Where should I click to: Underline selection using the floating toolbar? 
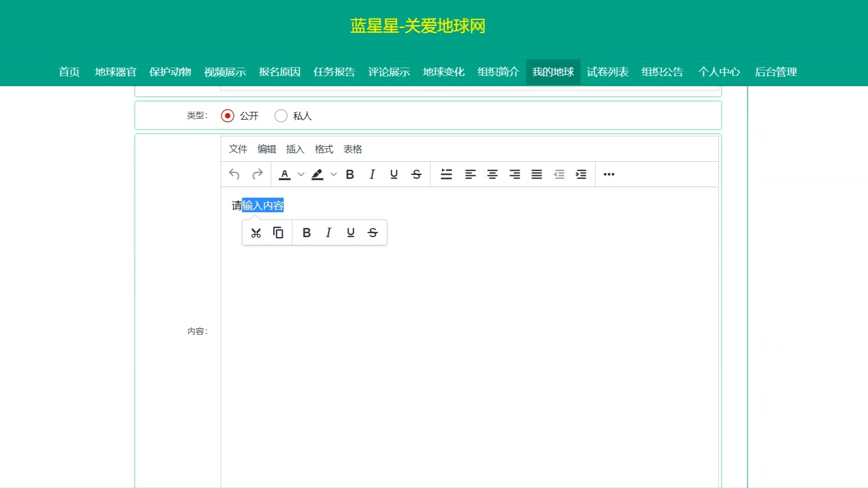pos(350,233)
